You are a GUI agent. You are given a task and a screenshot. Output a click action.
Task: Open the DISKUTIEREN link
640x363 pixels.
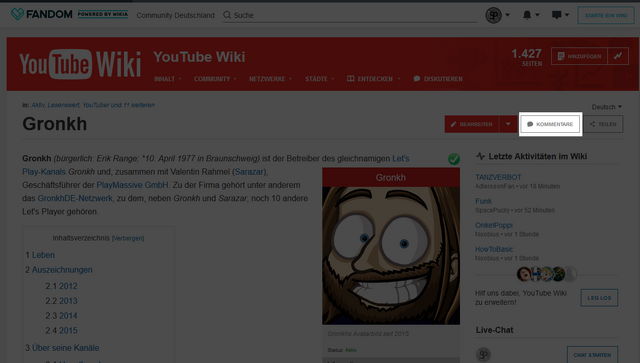pos(438,79)
